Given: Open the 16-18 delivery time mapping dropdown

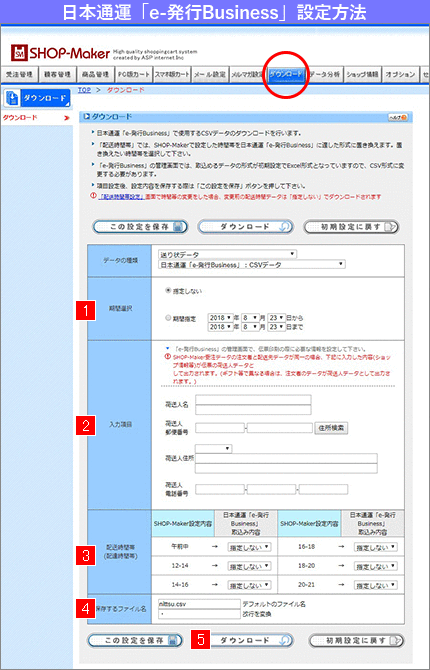Looking at the screenshot, I should [376, 547].
